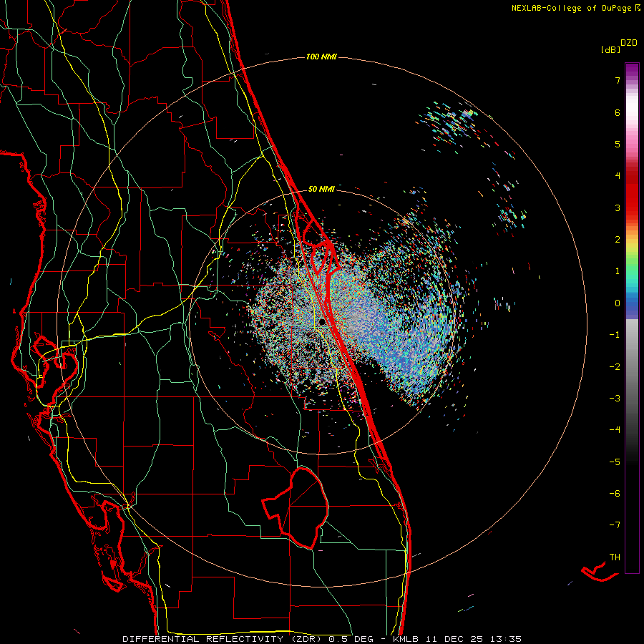
Task: Click the Lake Okeechobee outline on the map
Action: tap(296, 507)
